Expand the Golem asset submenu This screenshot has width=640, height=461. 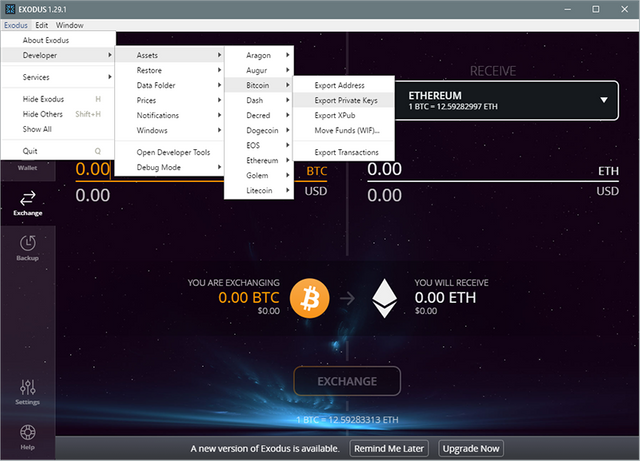click(259, 176)
